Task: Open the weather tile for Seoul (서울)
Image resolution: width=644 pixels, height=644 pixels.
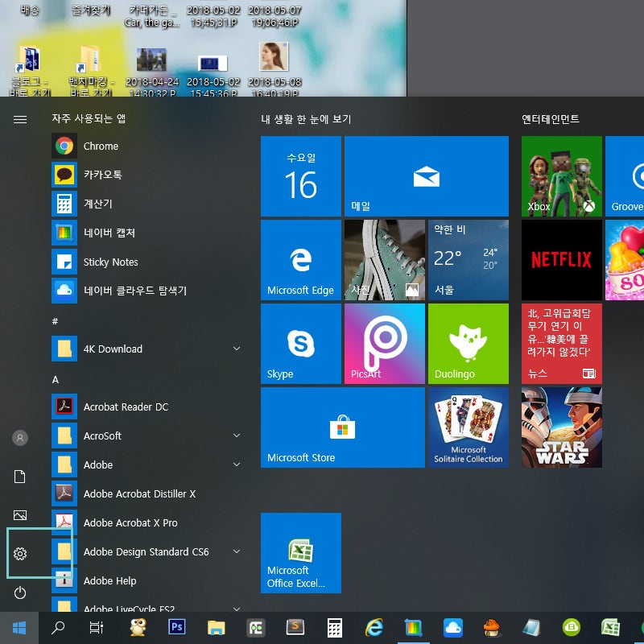Action: 469,260
